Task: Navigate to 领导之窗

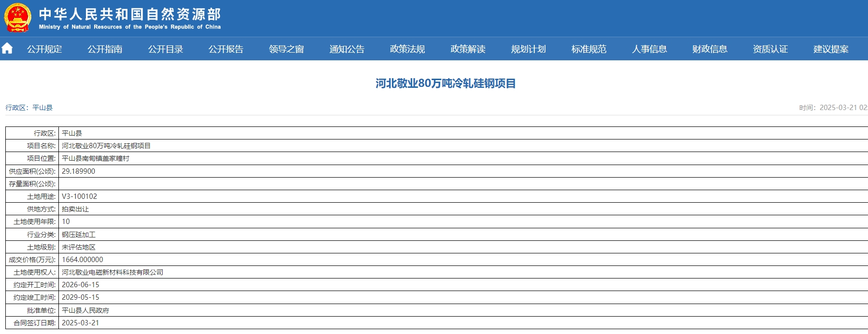Action: point(286,49)
